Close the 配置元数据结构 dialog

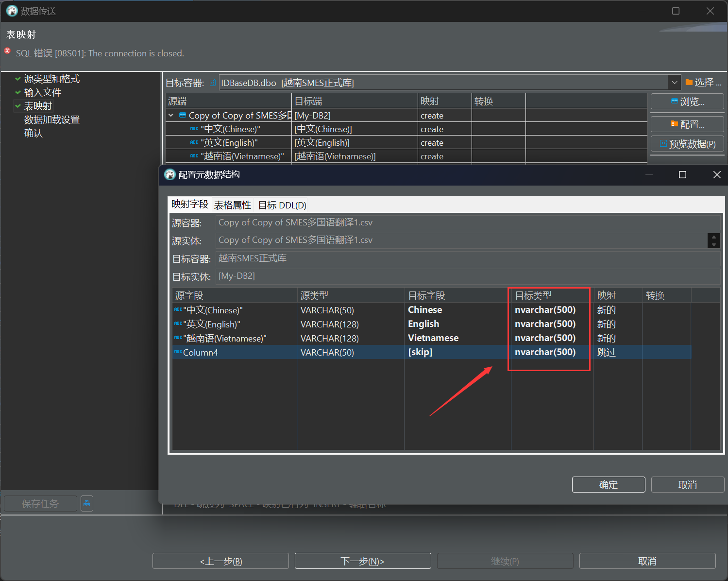(717, 174)
